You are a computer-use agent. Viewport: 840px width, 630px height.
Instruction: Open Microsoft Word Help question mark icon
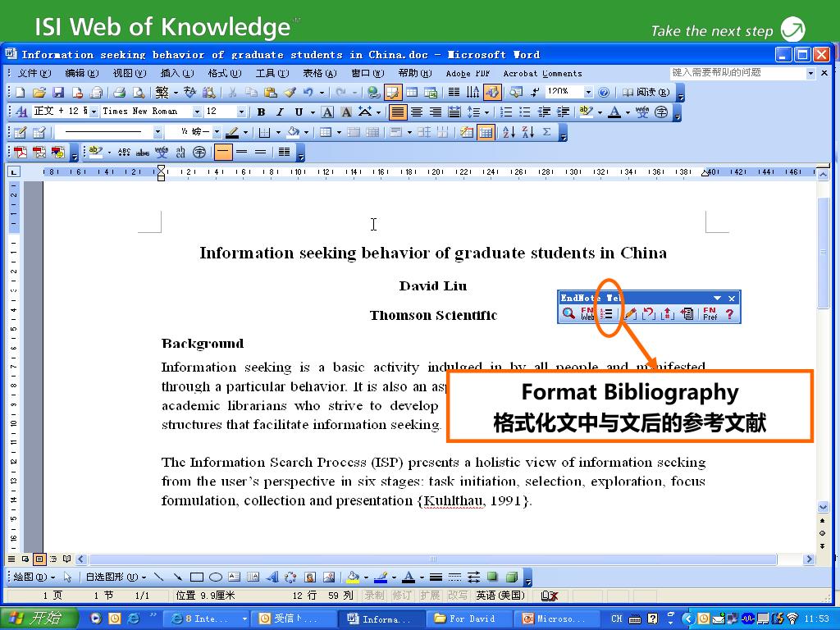pos(604,92)
